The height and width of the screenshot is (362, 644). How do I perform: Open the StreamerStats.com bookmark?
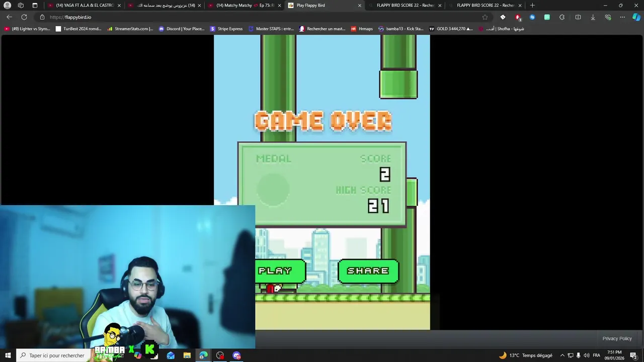(x=130, y=29)
